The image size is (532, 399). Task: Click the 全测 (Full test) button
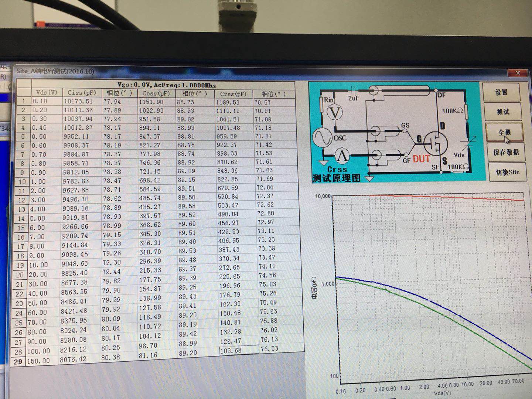point(504,132)
